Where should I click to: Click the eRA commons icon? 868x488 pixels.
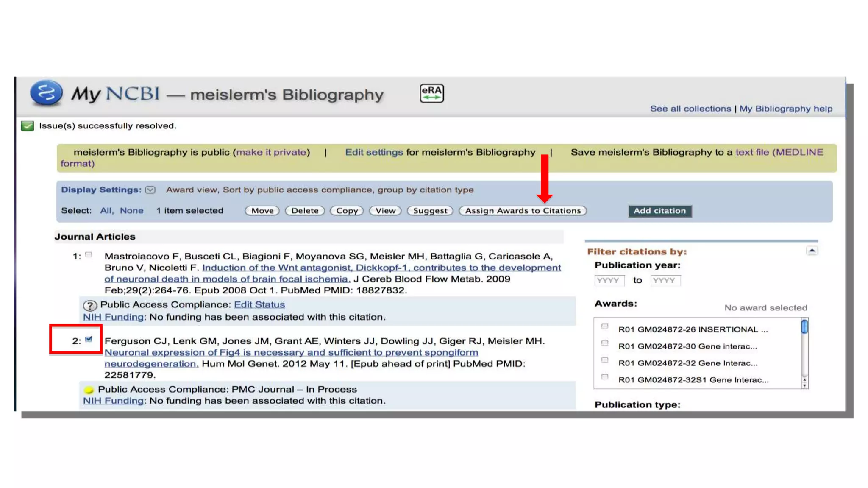(x=431, y=93)
